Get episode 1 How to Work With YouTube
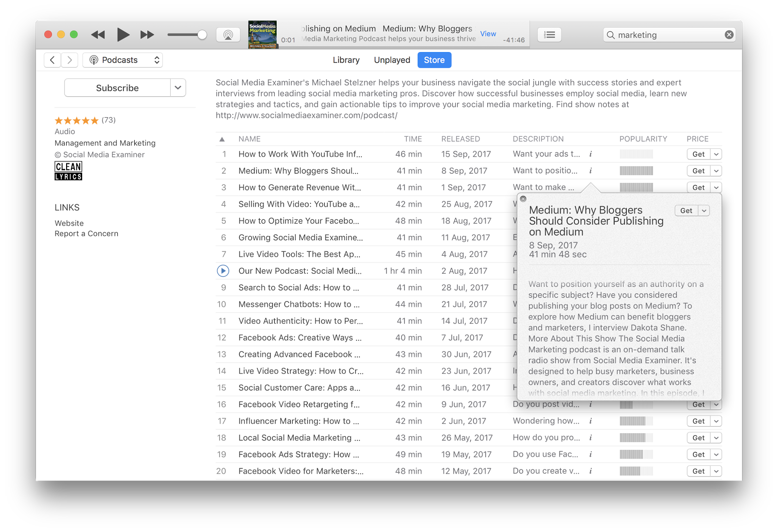The image size is (778, 532). (698, 154)
